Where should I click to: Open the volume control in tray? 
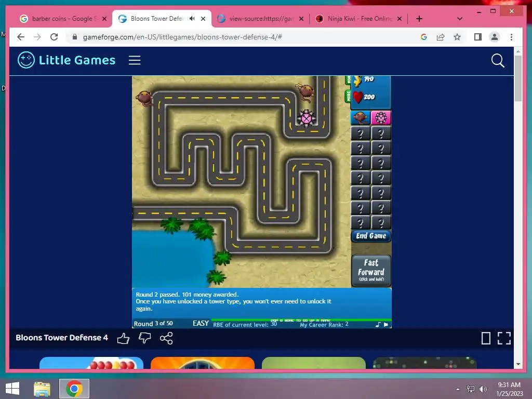[483, 389]
